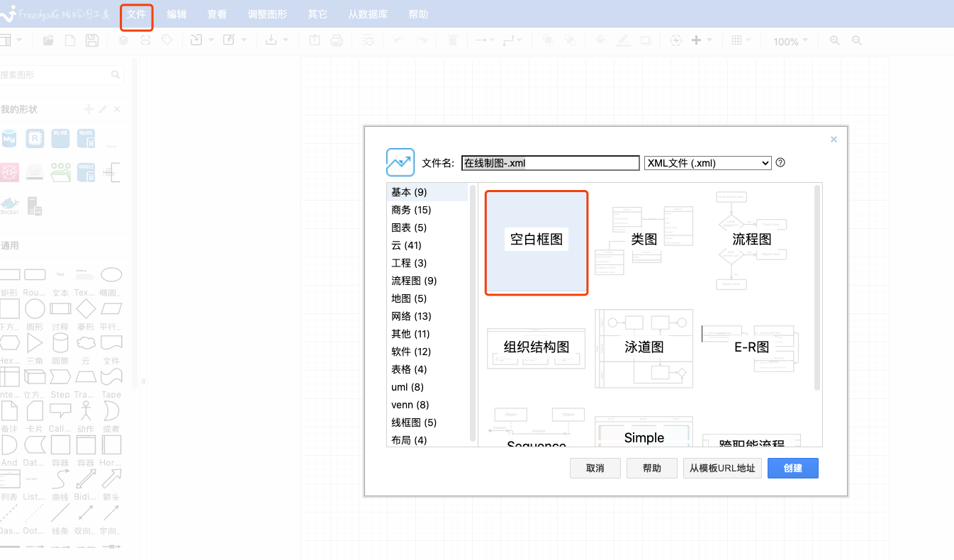Open the 查看 menu
Viewport: 954px width, 560px height.
point(218,14)
